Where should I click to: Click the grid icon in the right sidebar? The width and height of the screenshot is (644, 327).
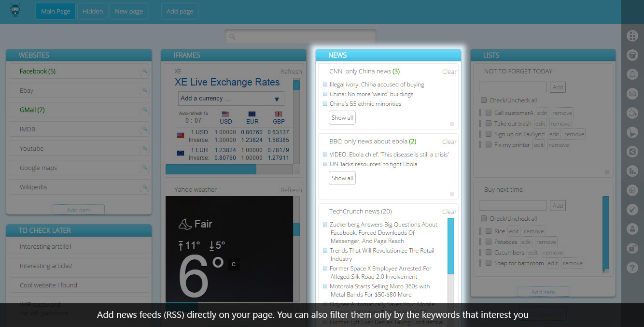(632, 36)
